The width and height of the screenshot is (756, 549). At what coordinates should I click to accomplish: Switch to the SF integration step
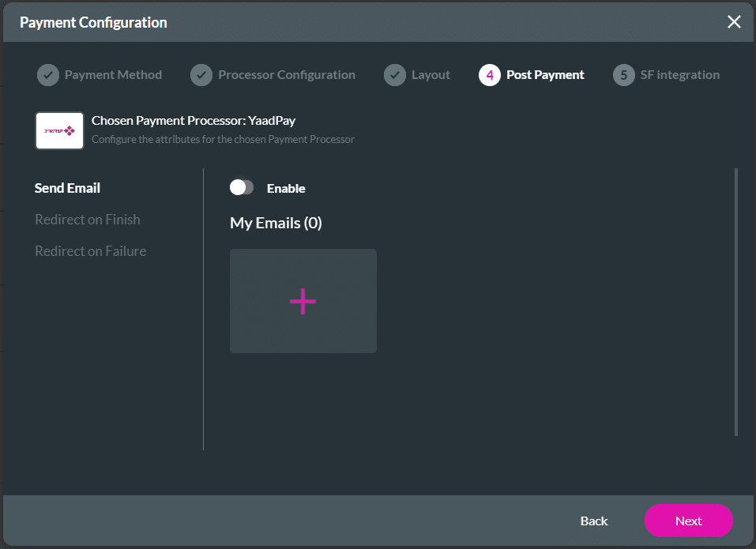tap(679, 74)
